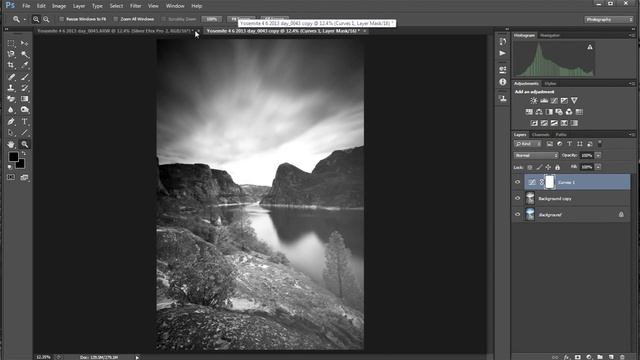640x360 pixels.
Task: Open the Adjustments panel flyout menu
Action: pos(632,84)
